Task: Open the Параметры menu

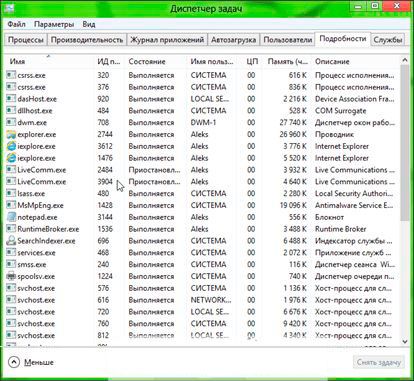Action: tap(54, 24)
